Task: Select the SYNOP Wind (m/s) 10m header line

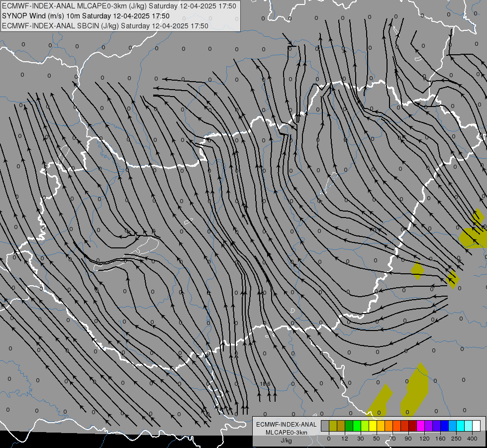Action: click(86, 16)
